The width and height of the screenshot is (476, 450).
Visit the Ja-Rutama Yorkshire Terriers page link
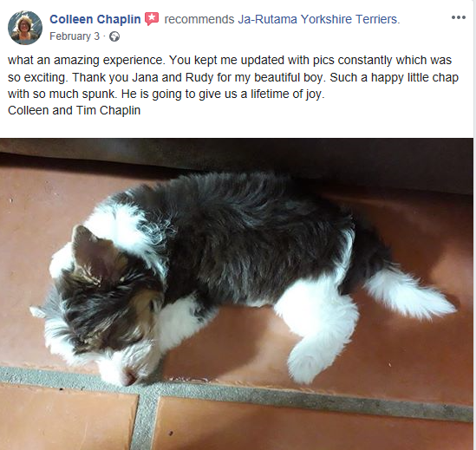(319, 19)
